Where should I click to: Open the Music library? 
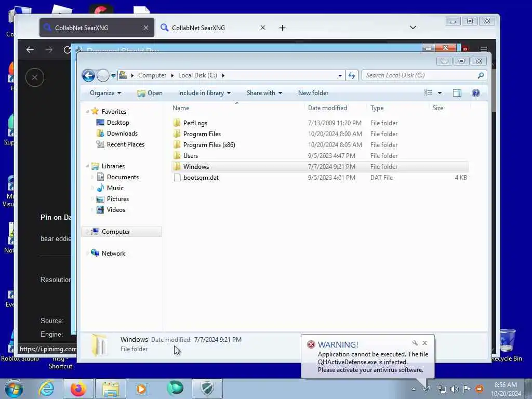(x=115, y=188)
